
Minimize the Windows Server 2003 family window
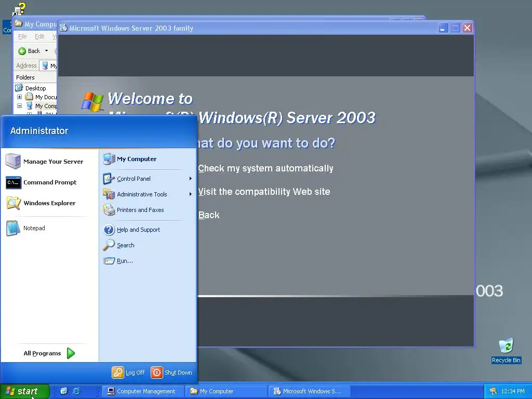pos(443,28)
